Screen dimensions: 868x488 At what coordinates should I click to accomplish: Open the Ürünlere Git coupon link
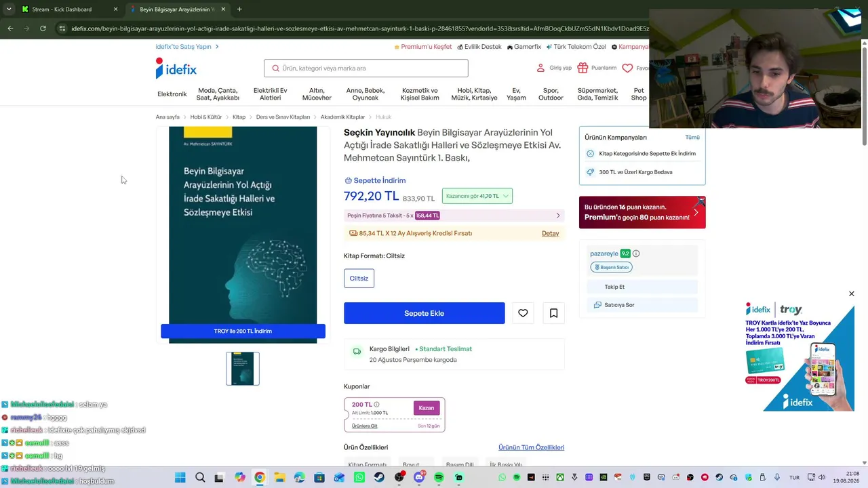pyautogui.click(x=365, y=426)
